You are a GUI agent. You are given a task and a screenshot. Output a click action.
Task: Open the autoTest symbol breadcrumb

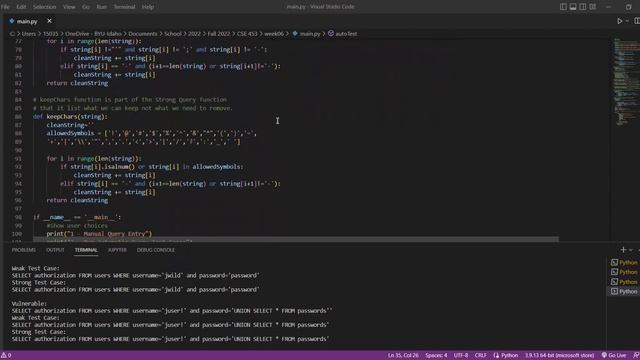pyautogui.click(x=342, y=34)
